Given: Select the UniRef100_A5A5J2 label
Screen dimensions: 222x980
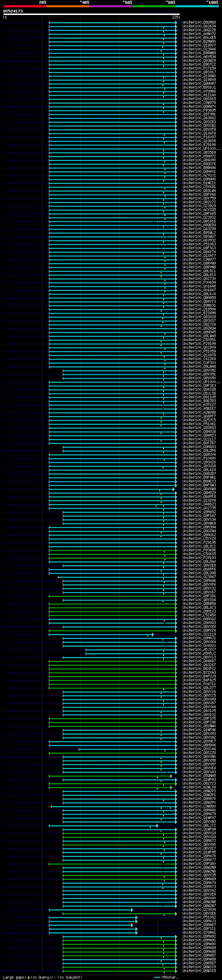Looking at the screenshot, I should tap(199, 654).
